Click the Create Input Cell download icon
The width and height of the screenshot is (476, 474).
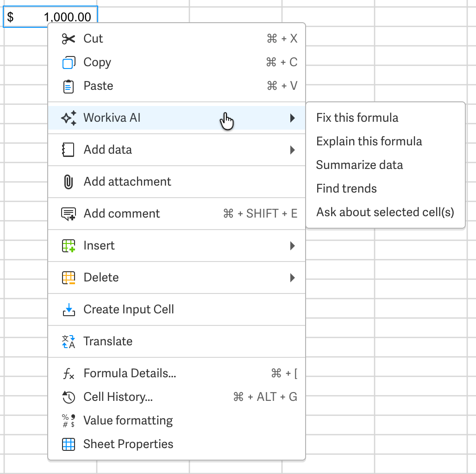coord(69,310)
